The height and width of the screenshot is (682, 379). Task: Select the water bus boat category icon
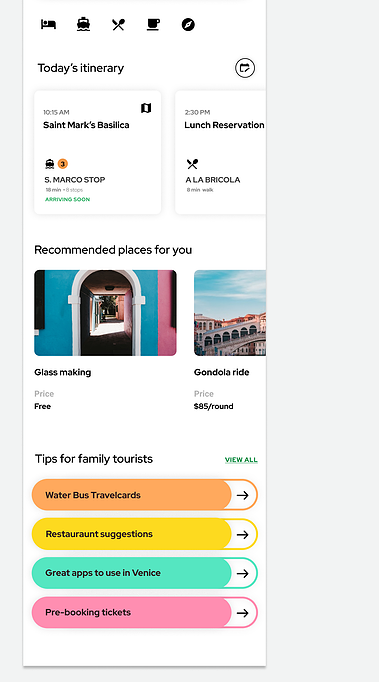point(83,24)
